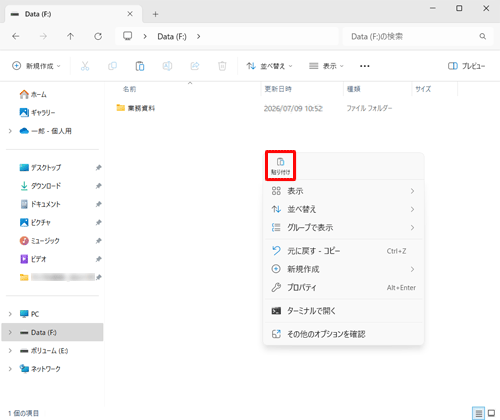Choose ターミナルで開く from context menu
This screenshot has height=420, width=500.
tap(344, 311)
